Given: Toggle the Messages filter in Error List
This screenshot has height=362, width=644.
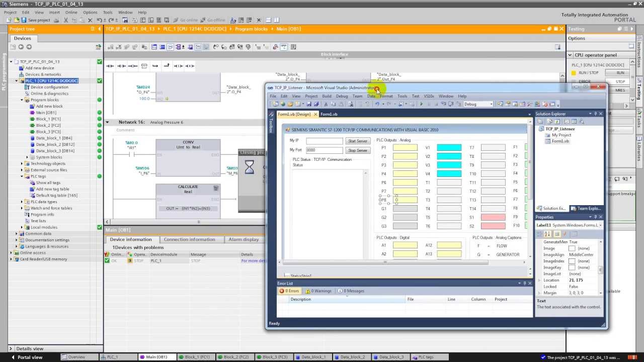Looking at the screenshot, I should tap(351, 291).
